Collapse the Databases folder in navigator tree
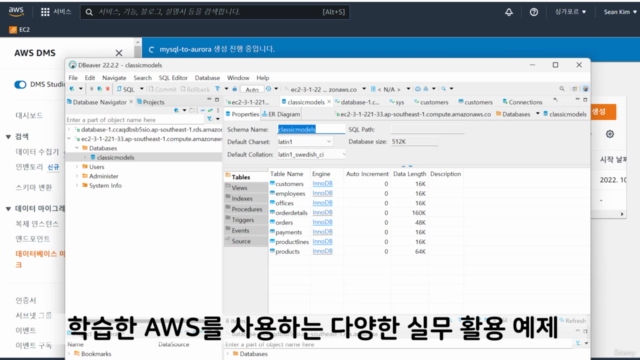Screen dimensions: 640x360 coord(77,148)
